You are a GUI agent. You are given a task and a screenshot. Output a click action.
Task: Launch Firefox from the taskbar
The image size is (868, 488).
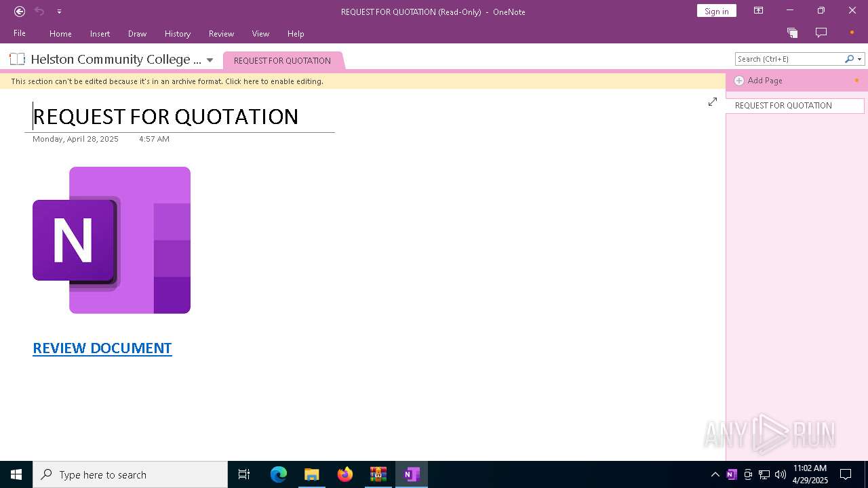coord(345,474)
